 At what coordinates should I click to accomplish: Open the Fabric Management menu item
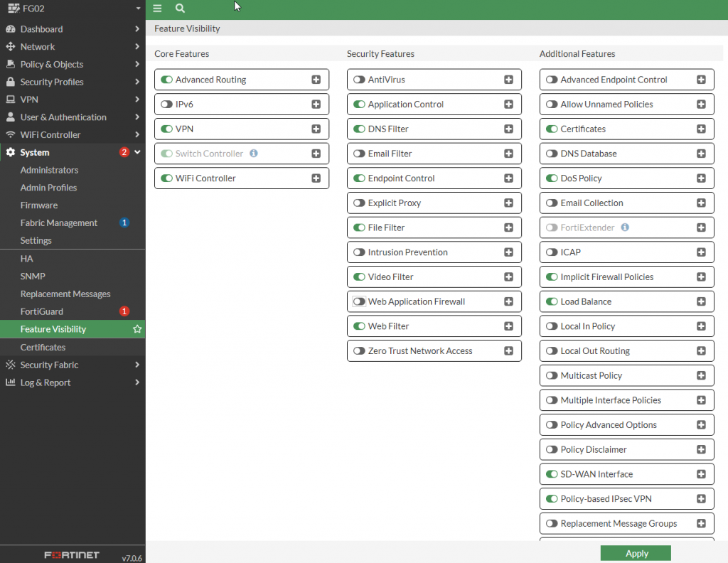[59, 222]
